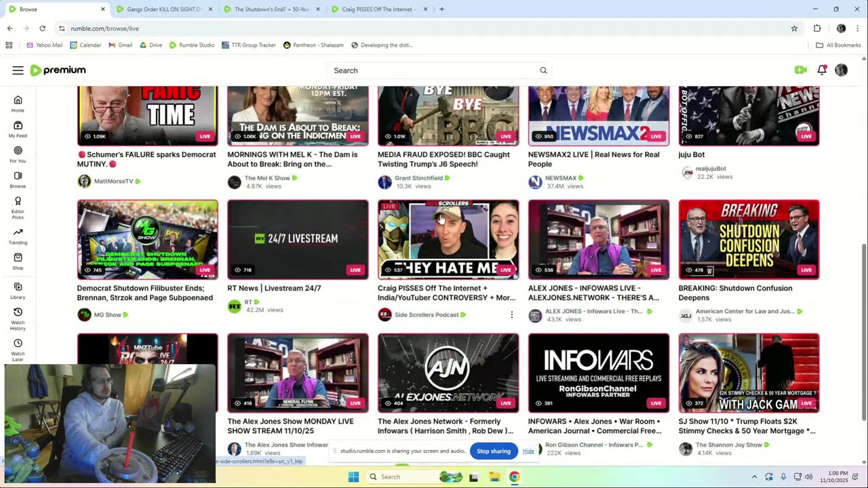Open Library in sidebar
The image size is (868, 488).
18,291
